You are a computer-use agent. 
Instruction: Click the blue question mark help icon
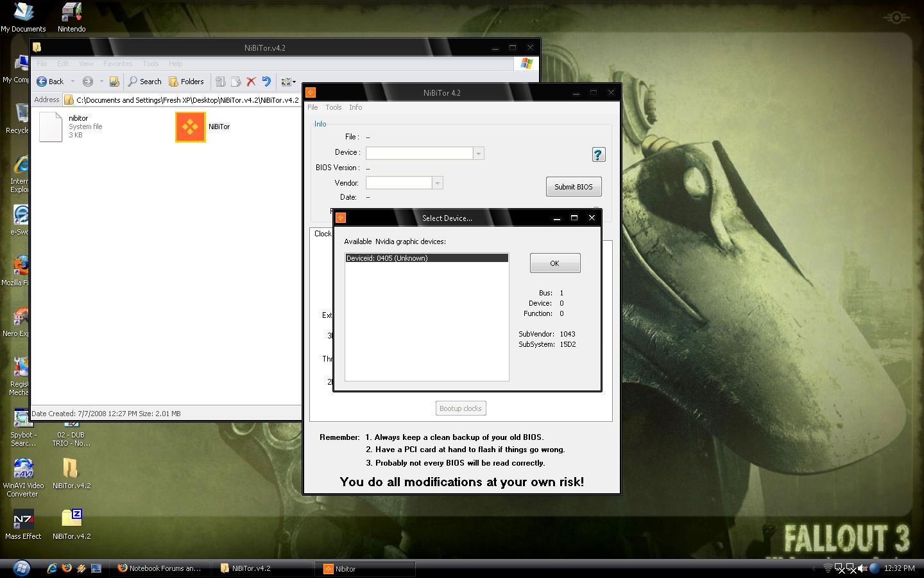[598, 154]
